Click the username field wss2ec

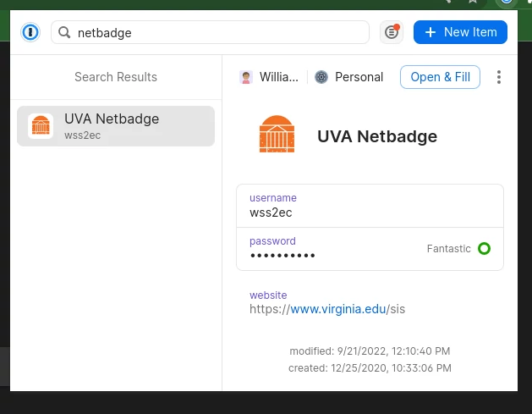pos(370,206)
